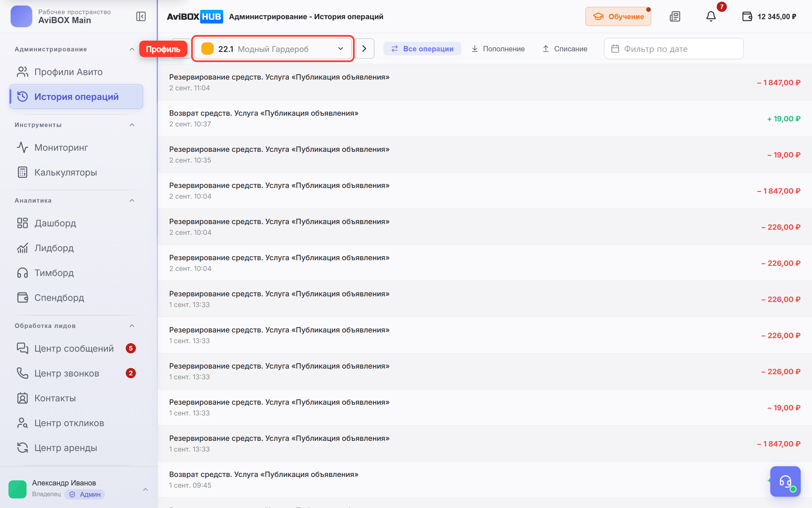Open the Спендборд page
The width and height of the screenshot is (812, 508).
76,298
